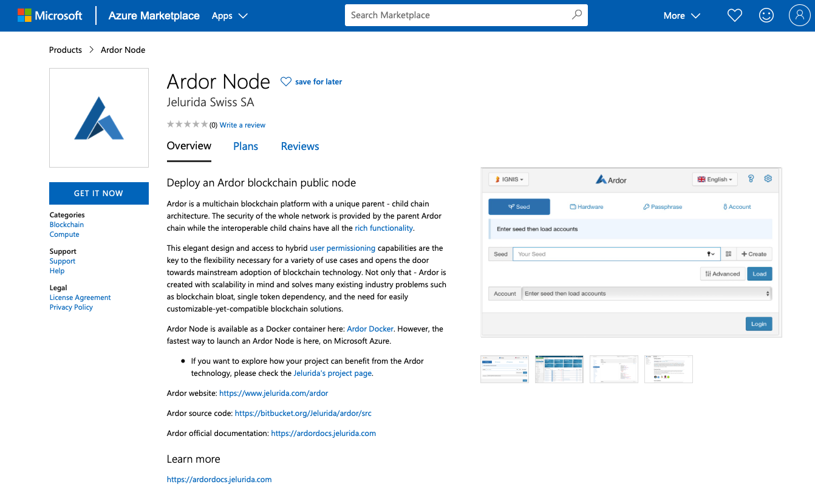Switch to the Plans tab

pos(245,146)
